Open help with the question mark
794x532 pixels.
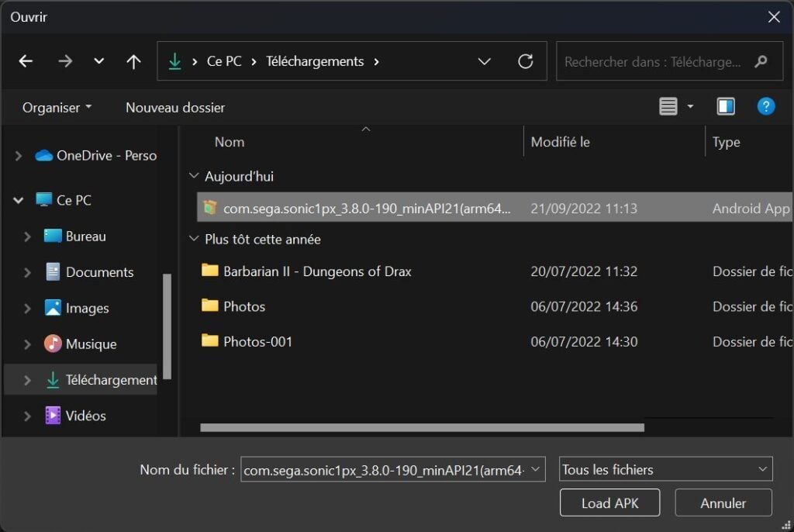click(765, 106)
